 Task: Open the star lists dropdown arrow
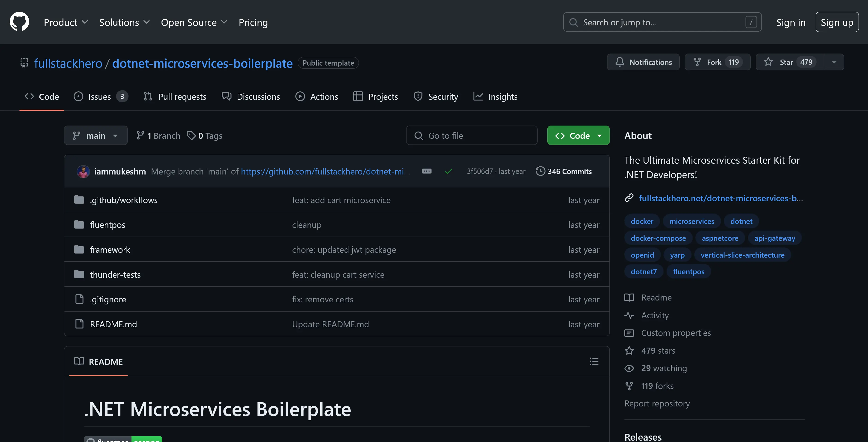click(834, 62)
